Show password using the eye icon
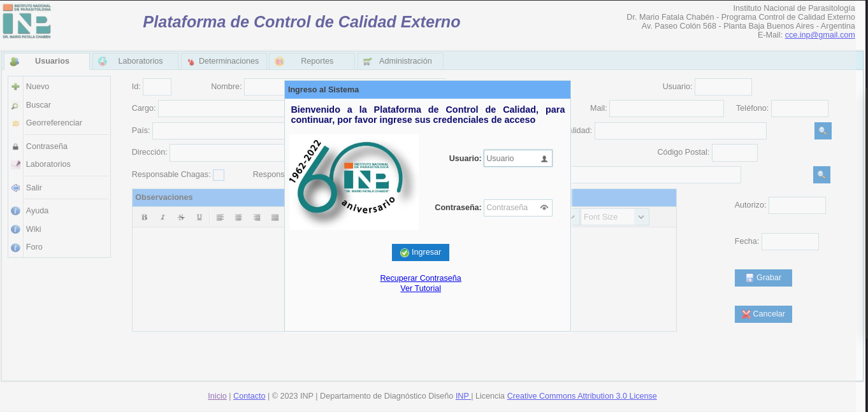Screen dimensions: 868x412 point(544,208)
